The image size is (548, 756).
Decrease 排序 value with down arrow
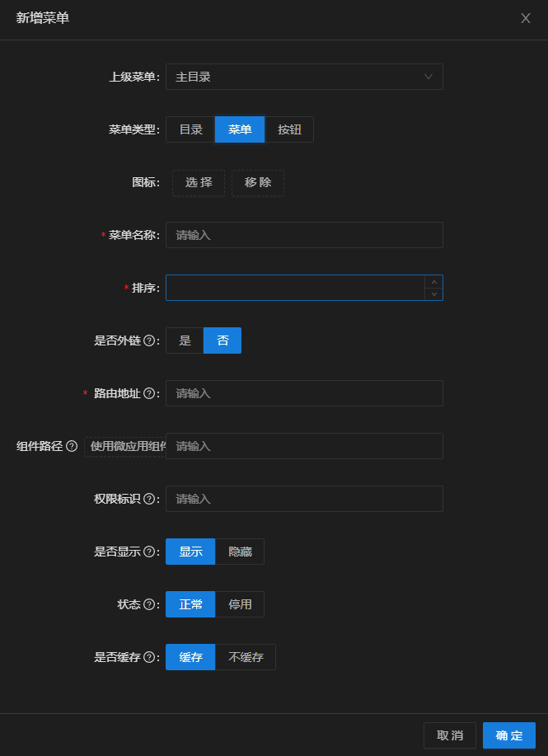(x=433, y=294)
